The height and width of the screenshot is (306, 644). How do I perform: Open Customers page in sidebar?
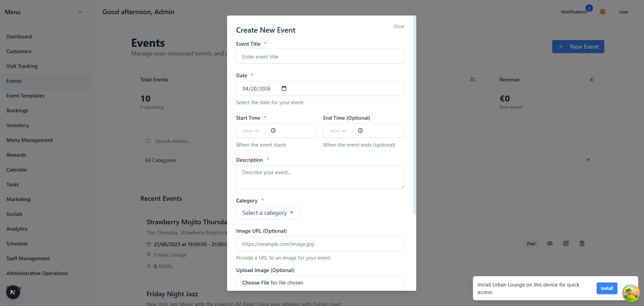coord(19,51)
